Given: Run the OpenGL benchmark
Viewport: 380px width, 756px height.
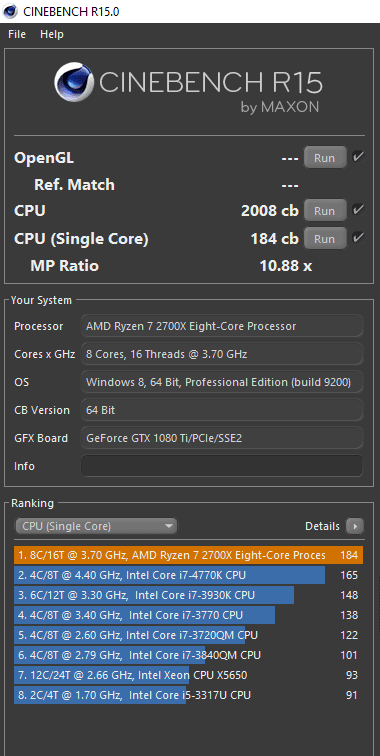Looking at the screenshot, I should [325, 157].
